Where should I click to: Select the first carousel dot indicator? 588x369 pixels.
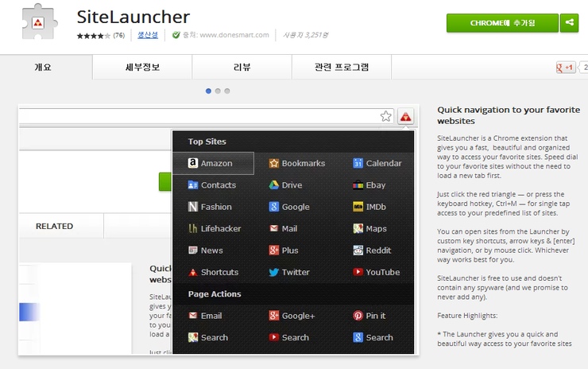click(x=208, y=91)
